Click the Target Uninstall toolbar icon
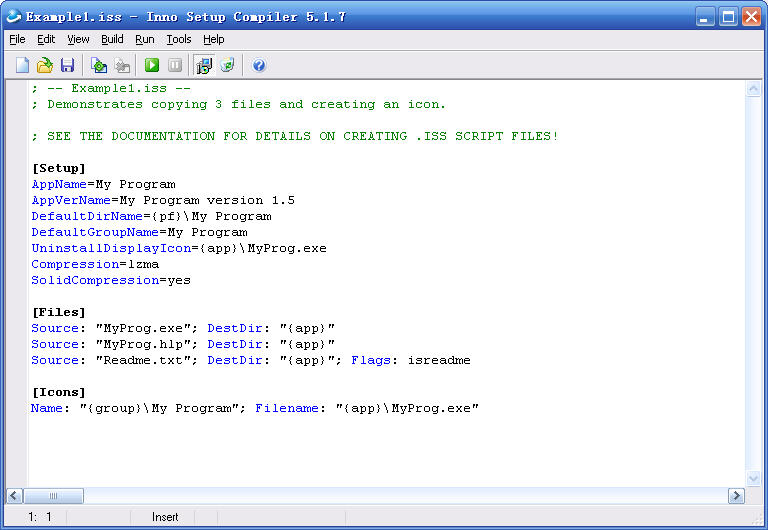 [227, 66]
